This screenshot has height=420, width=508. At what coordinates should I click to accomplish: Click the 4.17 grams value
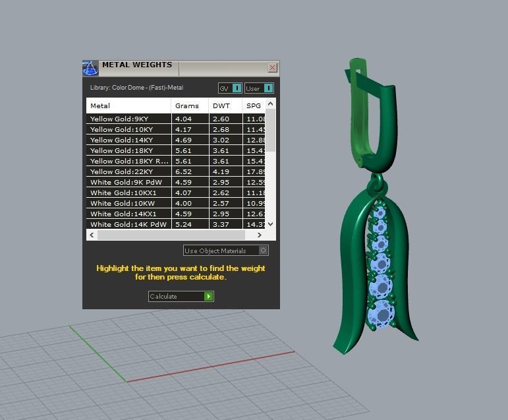click(183, 129)
